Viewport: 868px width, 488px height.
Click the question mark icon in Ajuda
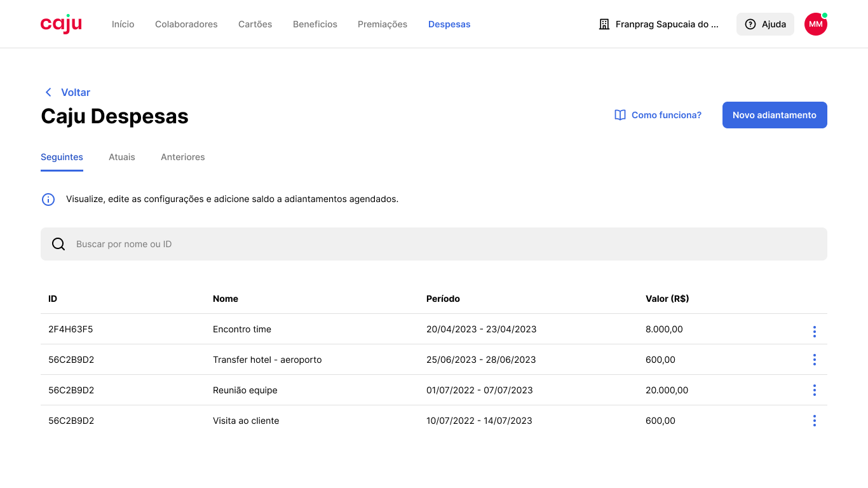[750, 24]
